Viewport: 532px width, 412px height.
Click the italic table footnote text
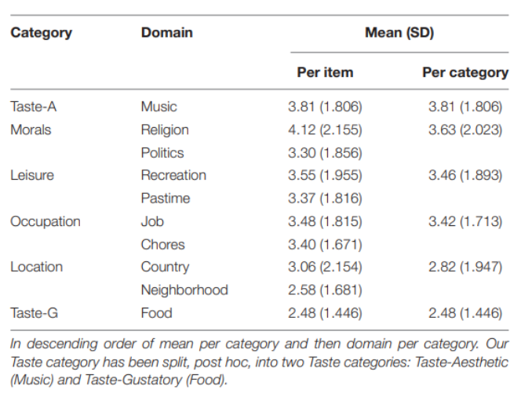259,362
